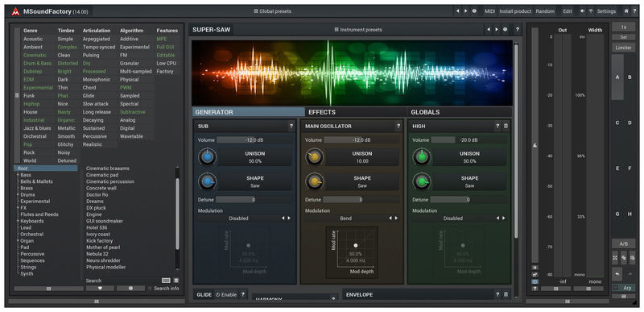
Task: Click the MSoundFactory logo icon
Action: pyautogui.click(x=15, y=11)
